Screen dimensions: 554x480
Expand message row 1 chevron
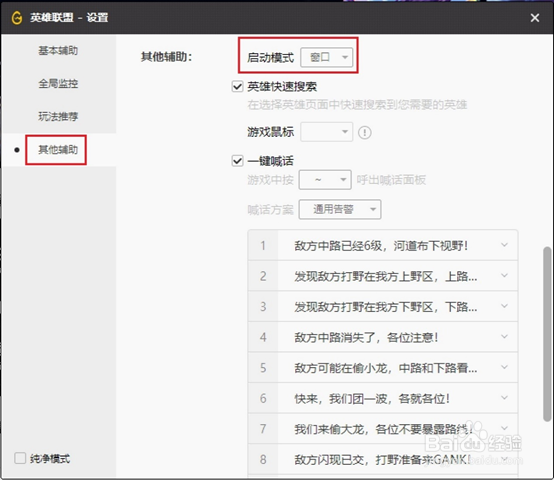tap(505, 244)
